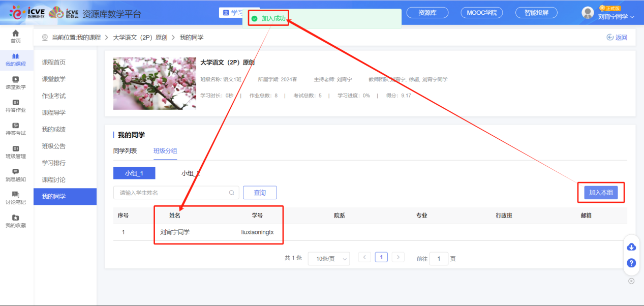Click 课堂教学 icon in left sidebar
The width and height of the screenshot is (644, 306).
16,82
